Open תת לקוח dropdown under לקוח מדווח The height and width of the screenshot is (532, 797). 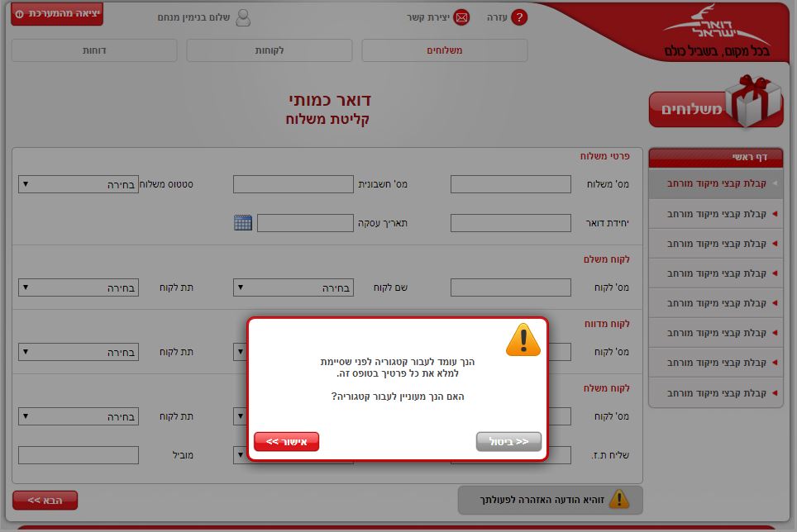click(79, 352)
